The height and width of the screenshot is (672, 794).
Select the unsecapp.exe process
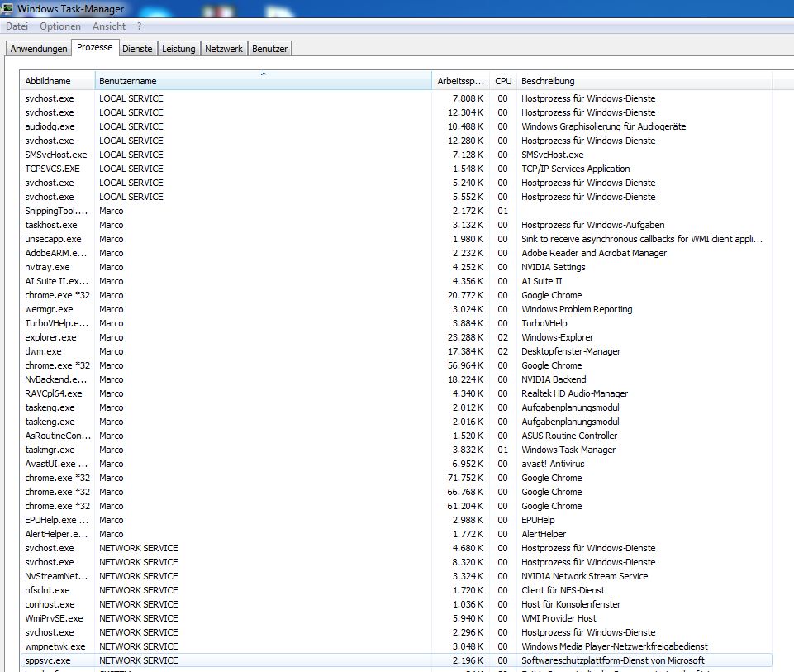pos(397,239)
